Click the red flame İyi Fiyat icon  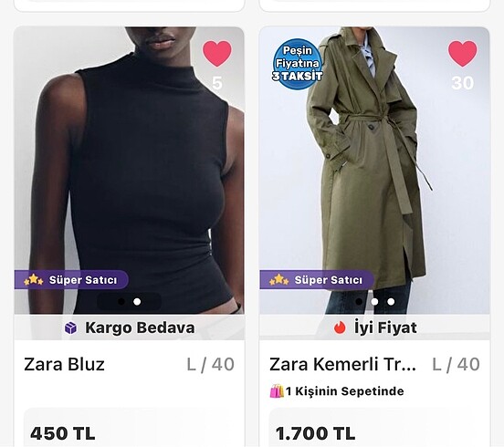(x=340, y=327)
